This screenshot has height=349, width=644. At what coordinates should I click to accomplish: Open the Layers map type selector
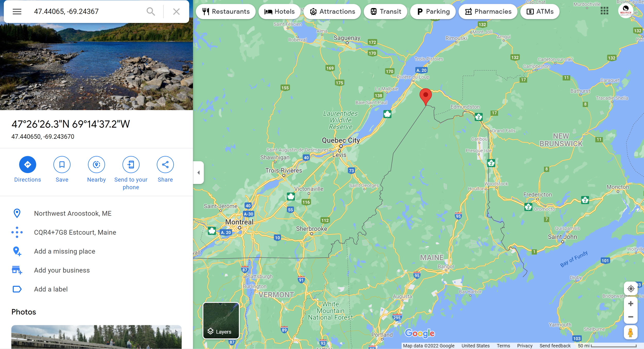click(221, 321)
